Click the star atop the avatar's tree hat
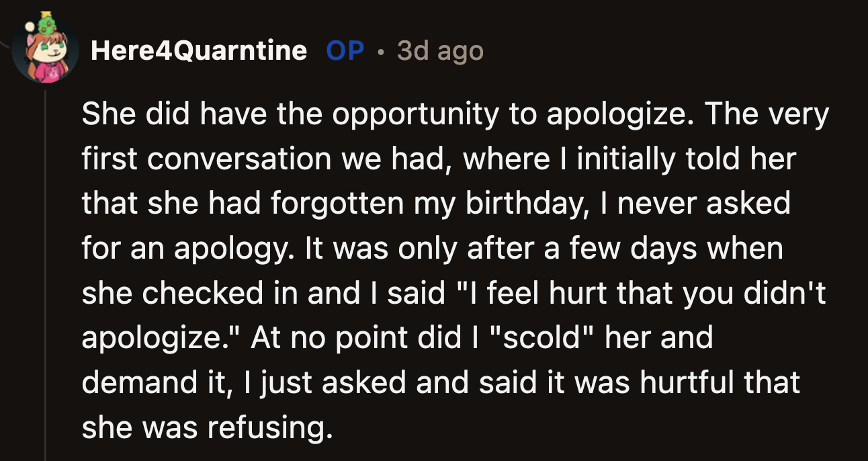This screenshot has height=461, width=868. pos(46,13)
